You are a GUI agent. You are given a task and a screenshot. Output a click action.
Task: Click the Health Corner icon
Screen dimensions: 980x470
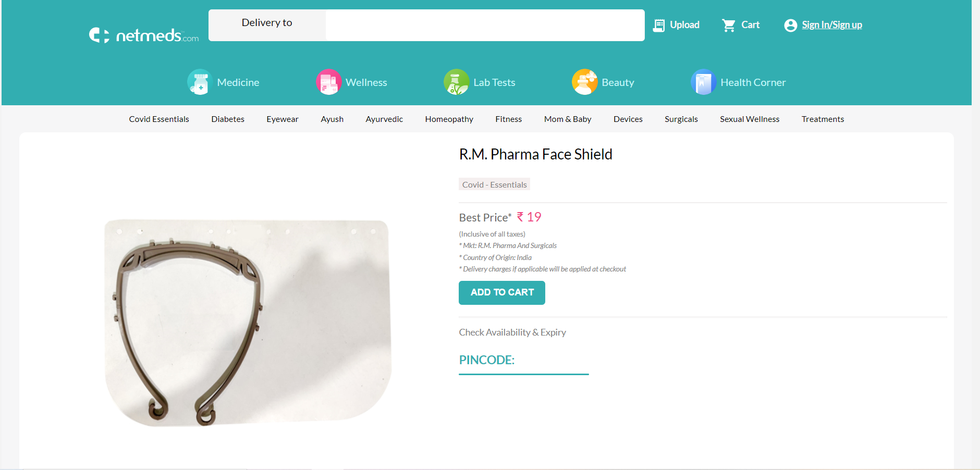(704, 82)
